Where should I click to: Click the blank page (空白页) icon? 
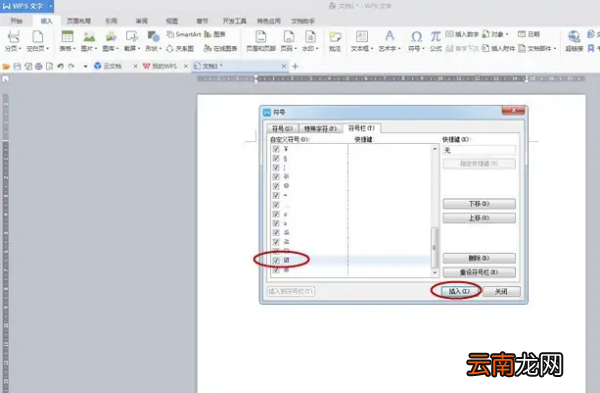point(38,37)
